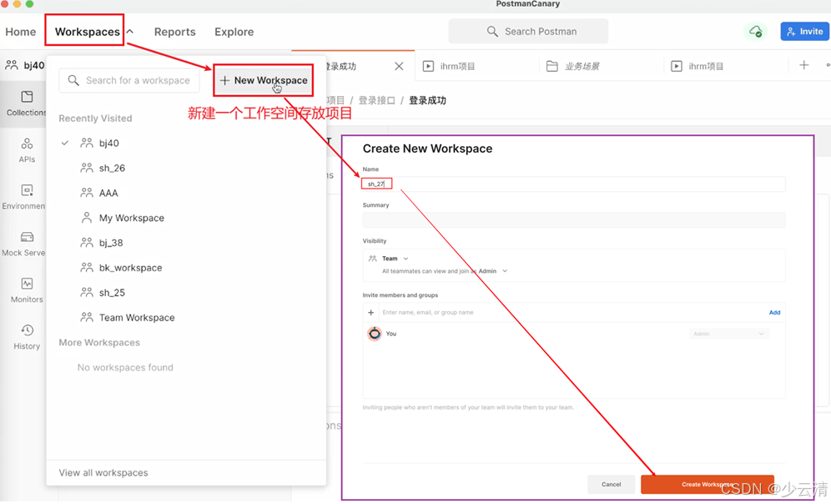Image resolution: width=831 pixels, height=504 pixels.
Task: Open the Admin join-role dropdown
Action: [x=493, y=271]
